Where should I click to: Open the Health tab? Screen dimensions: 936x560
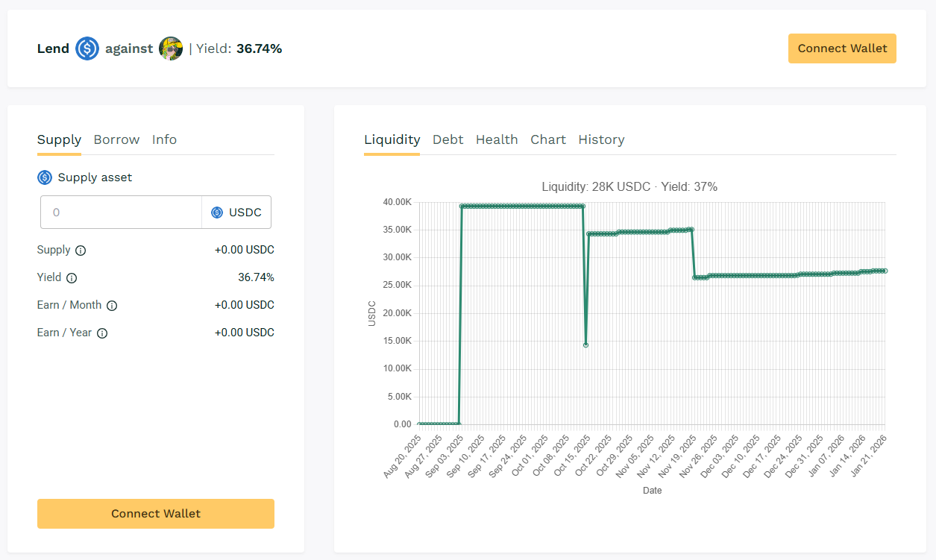click(497, 139)
